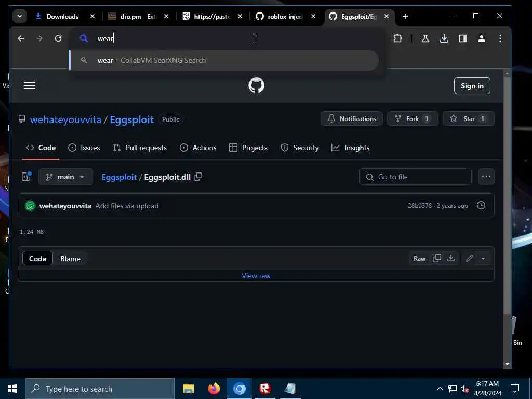Select the wear SearXNG search suggestion
Viewport: 532px width, 399px height.
click(224, 60)
